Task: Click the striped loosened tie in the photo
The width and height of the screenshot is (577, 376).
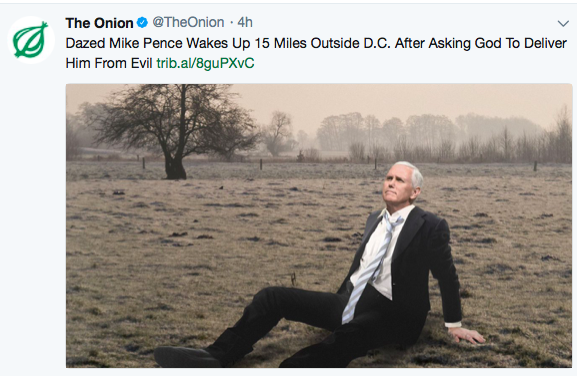Action: point(370,268)
